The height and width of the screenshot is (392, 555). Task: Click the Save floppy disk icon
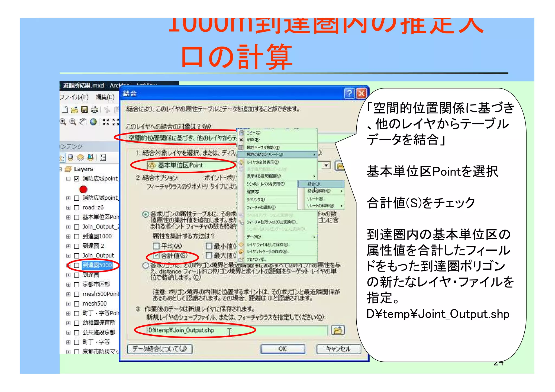(85, 110)
